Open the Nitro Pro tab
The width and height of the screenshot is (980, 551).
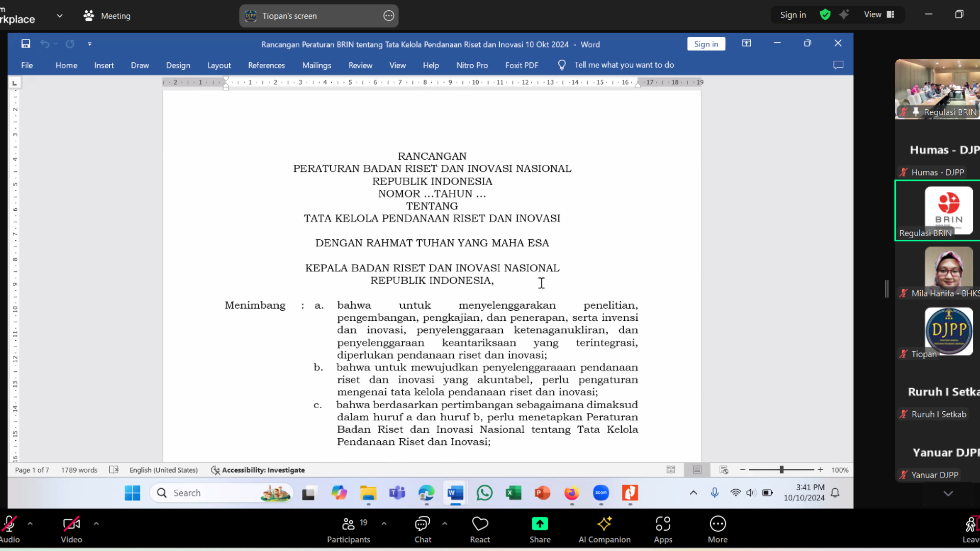click(472, 65)
